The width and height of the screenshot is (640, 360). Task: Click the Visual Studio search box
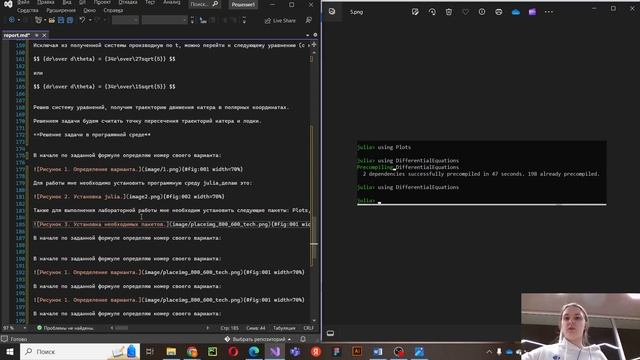pos(204,4)
